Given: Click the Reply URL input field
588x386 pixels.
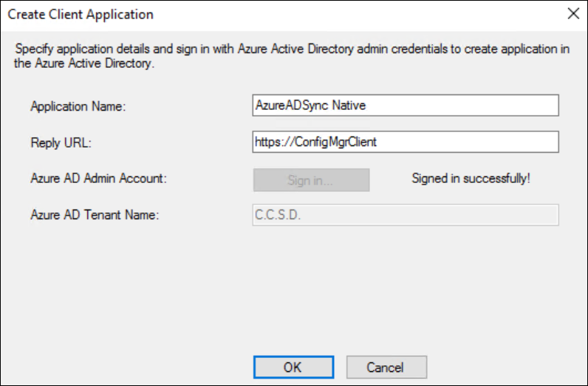Looking at the screenshot, I should (x=406, y=142).
